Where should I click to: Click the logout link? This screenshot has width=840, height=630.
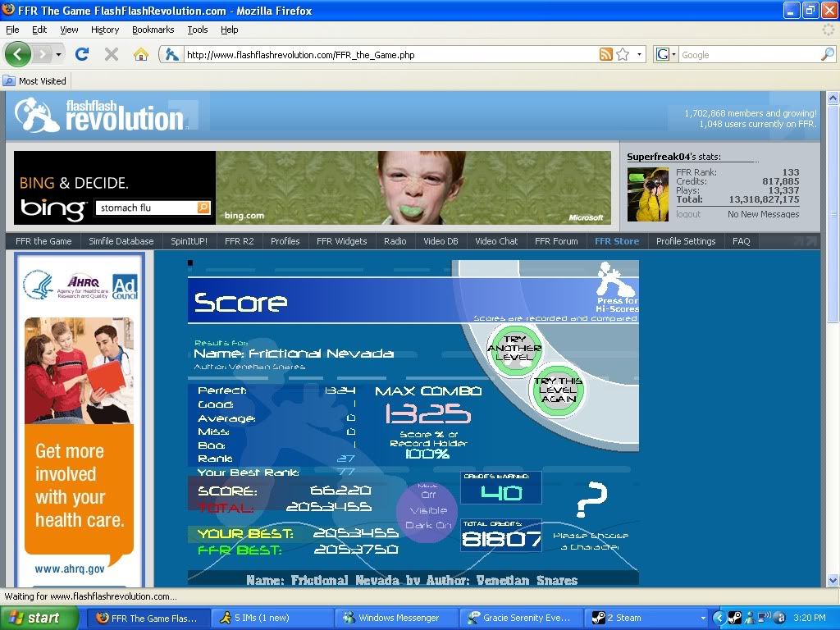point(688,214)
